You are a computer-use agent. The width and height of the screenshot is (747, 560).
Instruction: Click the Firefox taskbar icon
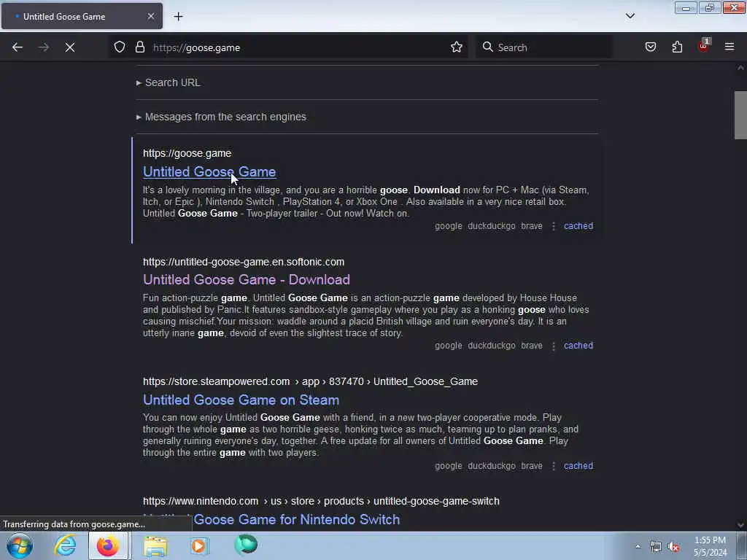click(108, 545)
